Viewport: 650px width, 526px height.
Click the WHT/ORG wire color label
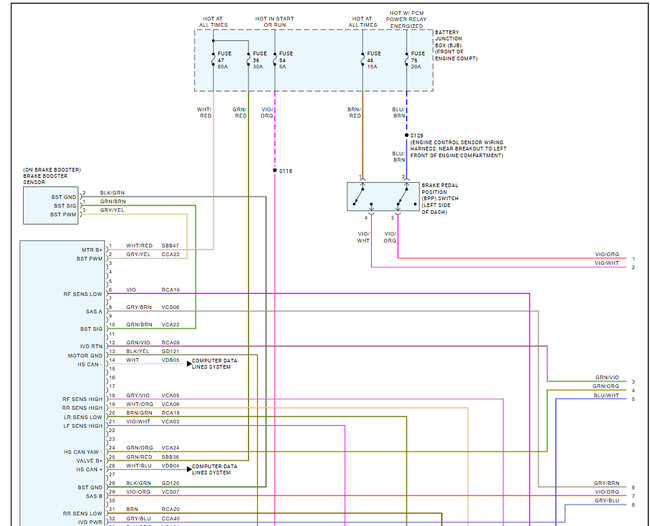pos(140,404)
